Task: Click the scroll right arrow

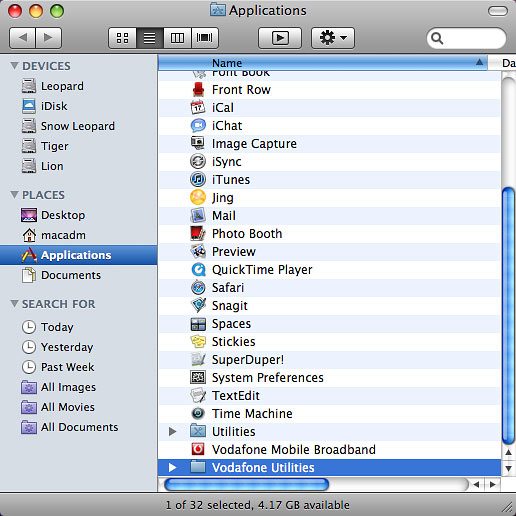Action: [492, 485]
